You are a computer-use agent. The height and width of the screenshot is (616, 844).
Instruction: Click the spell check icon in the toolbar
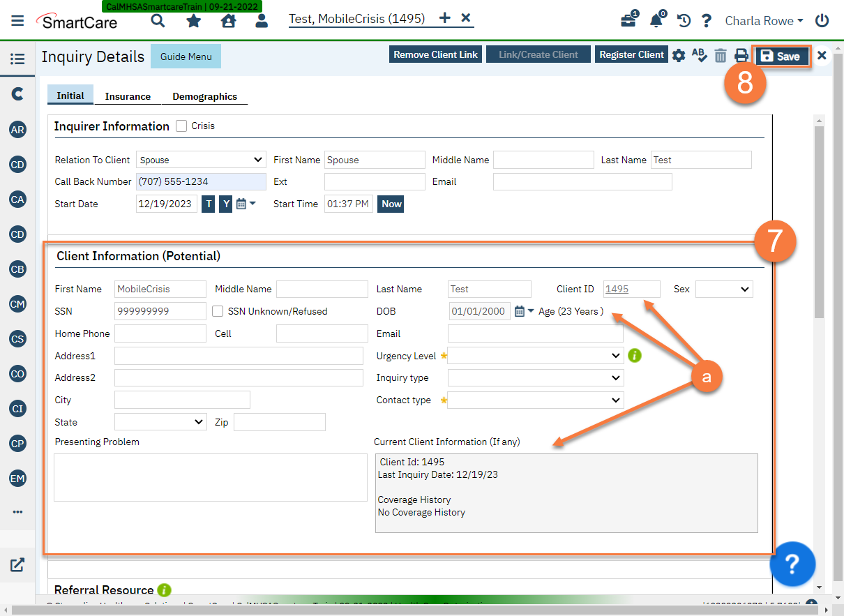(700, 55)
